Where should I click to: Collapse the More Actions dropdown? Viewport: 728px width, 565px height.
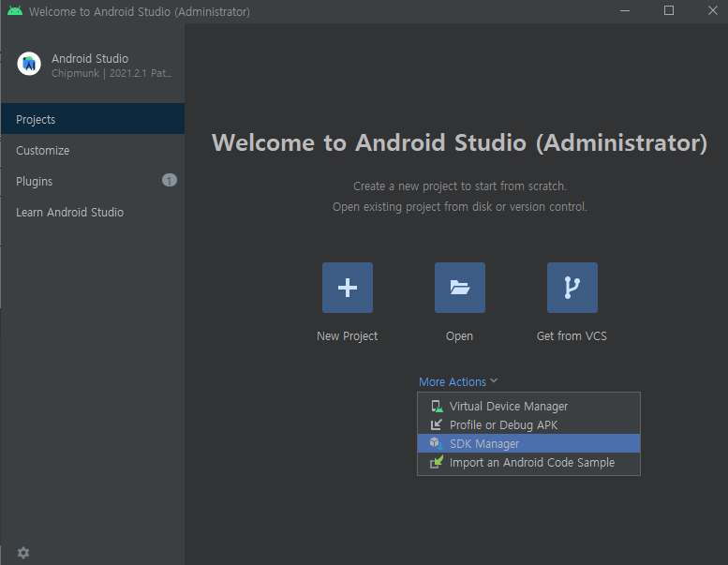click(458, 381)
